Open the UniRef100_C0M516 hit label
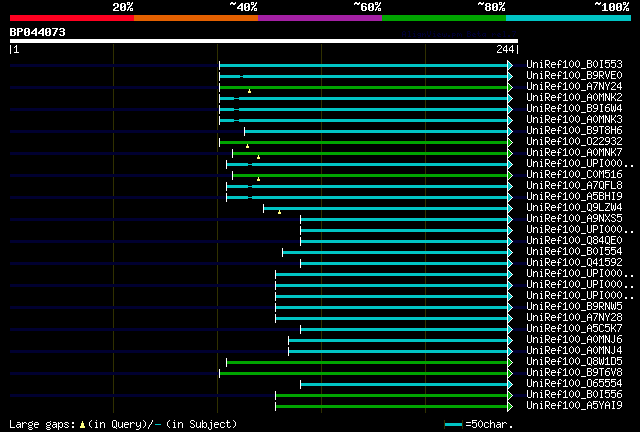Viewport: 640px width, 432px height. [x=574, y=175]
